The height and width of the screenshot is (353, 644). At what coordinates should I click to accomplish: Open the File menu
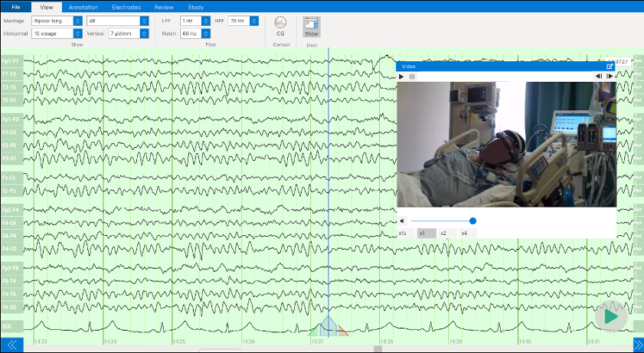coord(16,7)
